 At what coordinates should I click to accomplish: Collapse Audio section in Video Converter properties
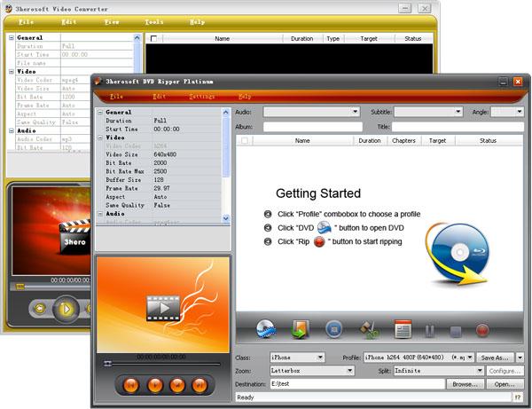[x=12, y=130]
